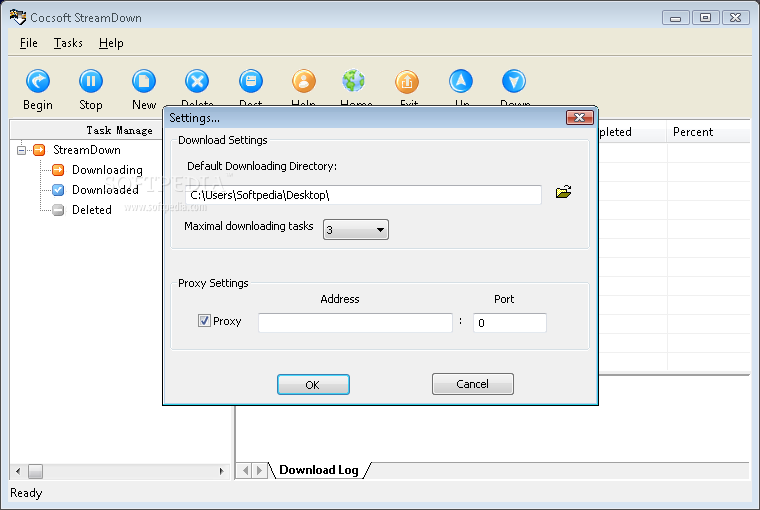The image size is (760, 510).
Task: Cancel the Settings dialog
Action: (473, 384)
